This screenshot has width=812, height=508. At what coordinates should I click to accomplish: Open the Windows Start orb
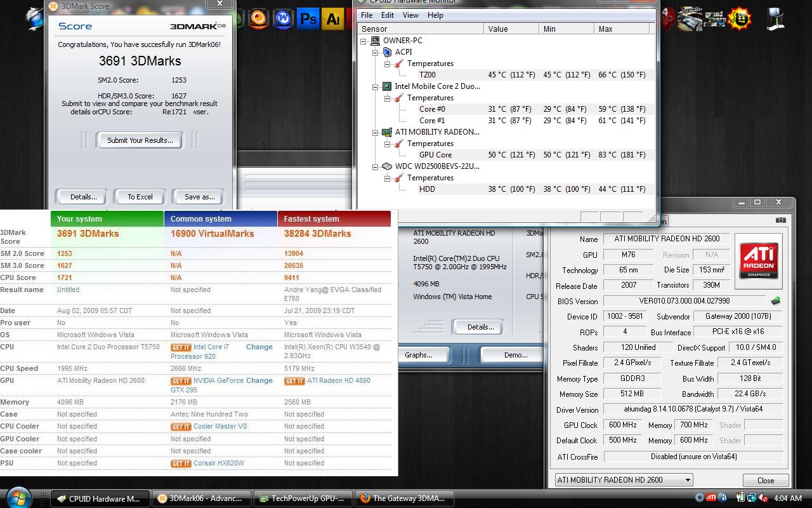18,497
